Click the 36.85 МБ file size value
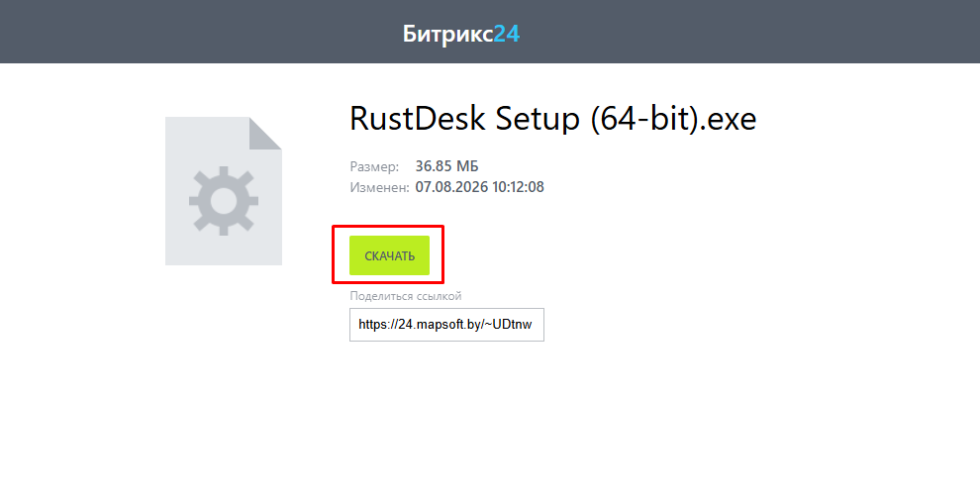Image resolution: width=980 pixels, height=498 pixels. (446, 166)
